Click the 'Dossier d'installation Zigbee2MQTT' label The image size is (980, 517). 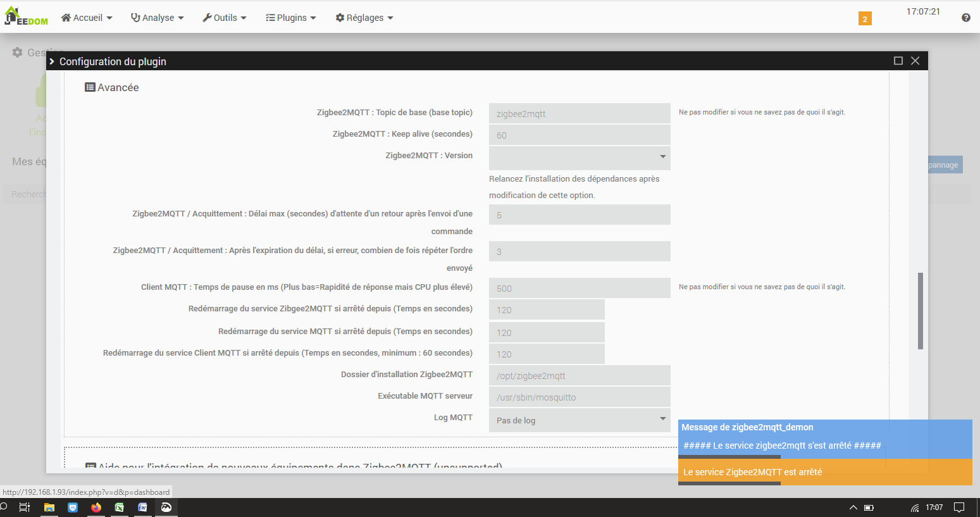(407, 375)
